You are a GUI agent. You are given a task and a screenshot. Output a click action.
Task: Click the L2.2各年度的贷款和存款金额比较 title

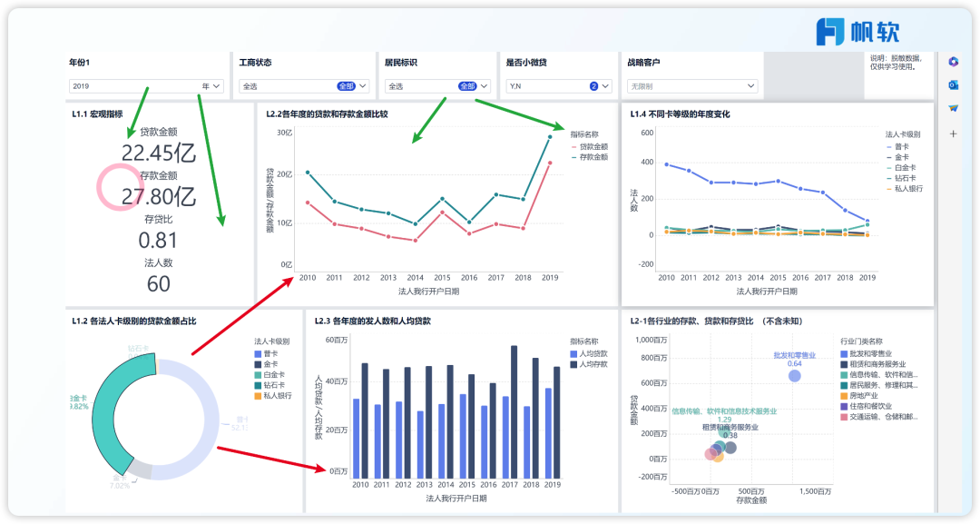coord(327,114)
